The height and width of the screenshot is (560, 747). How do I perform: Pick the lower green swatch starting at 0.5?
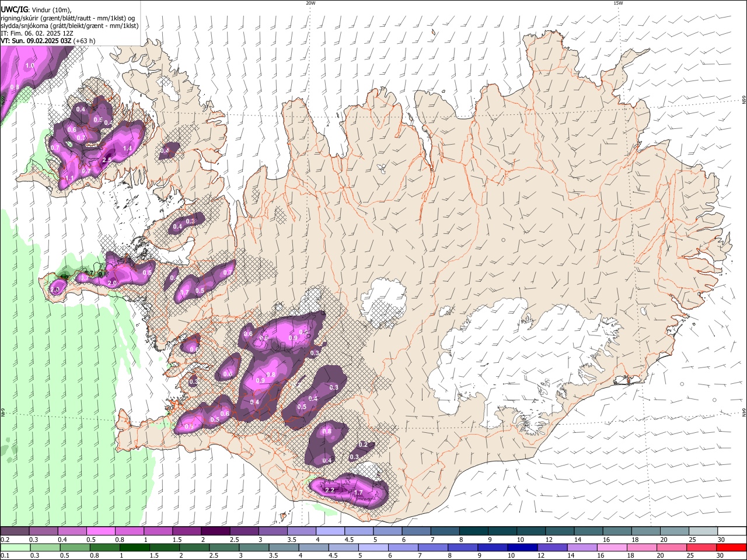(74, 547)
